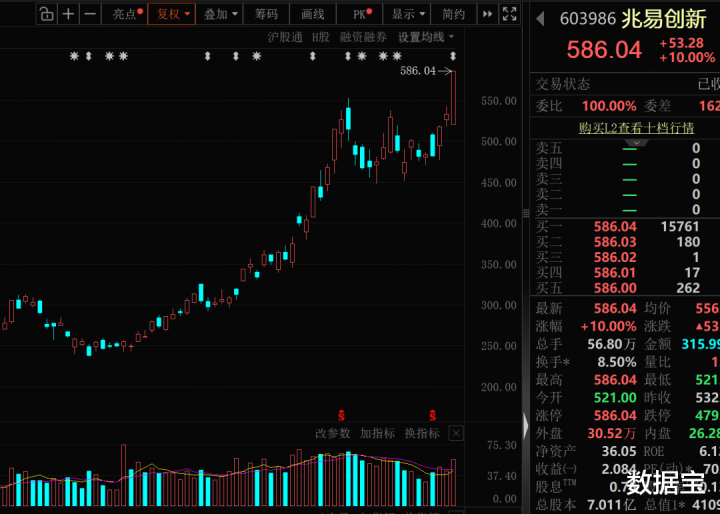Image resolution: width=720 pixels, height=514 pixels.
Task: Click the 改参数 button on the volume panel
Action: [332, 433]
